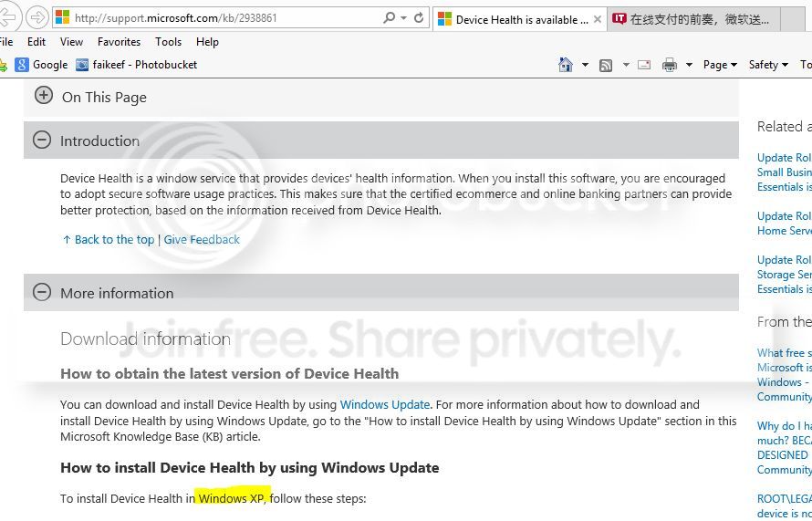Open the first Update Rollup related link
812x521 pixels.
tap(785, 172)
